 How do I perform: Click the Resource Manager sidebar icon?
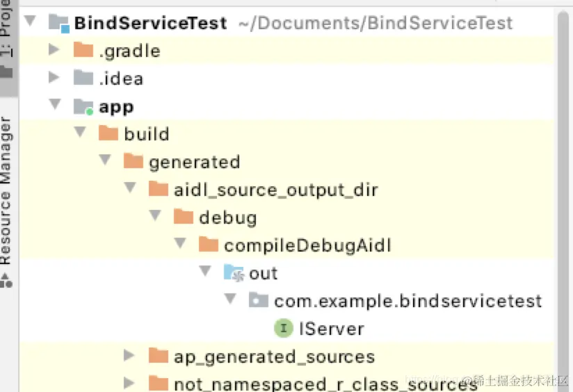(x=6, y=281)
